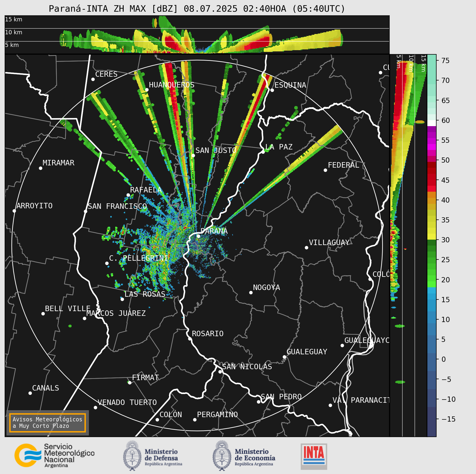476x474 pixels.
Task: Click the SAN JUSTO label
Action: coord(216,150)
